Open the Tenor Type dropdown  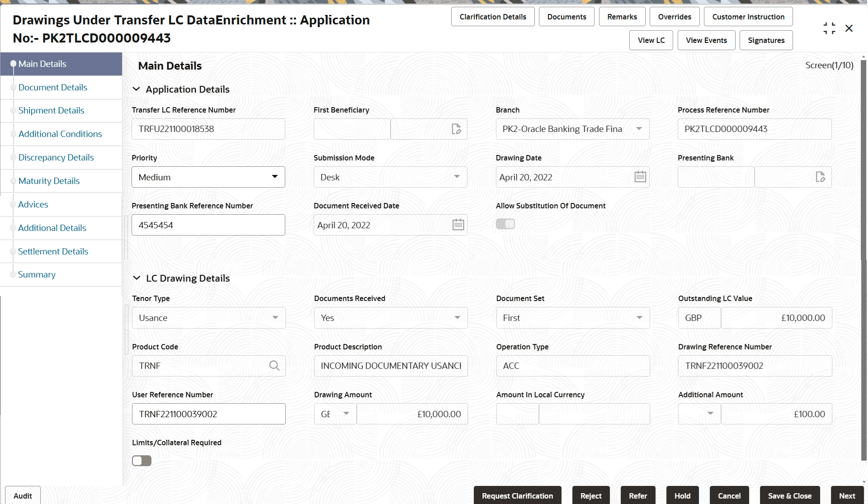click(x=275, y=318)
